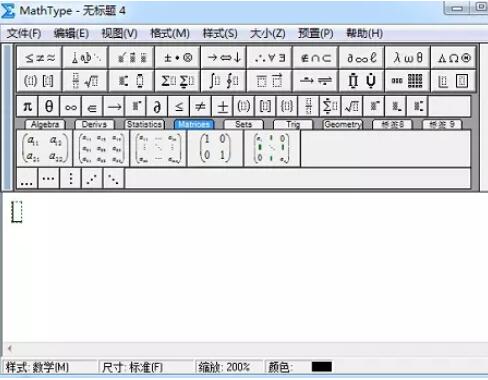Image resolution: width=488 pixels, height=380 pixels.
Task: Select the Matrices tab
Action: [194, 124]
